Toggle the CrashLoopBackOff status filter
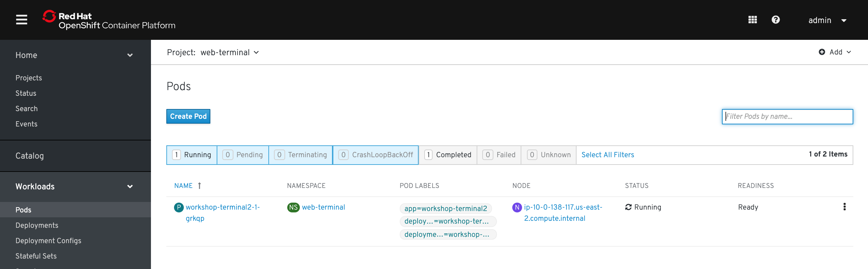868x269 pixels. coord(376,155)
